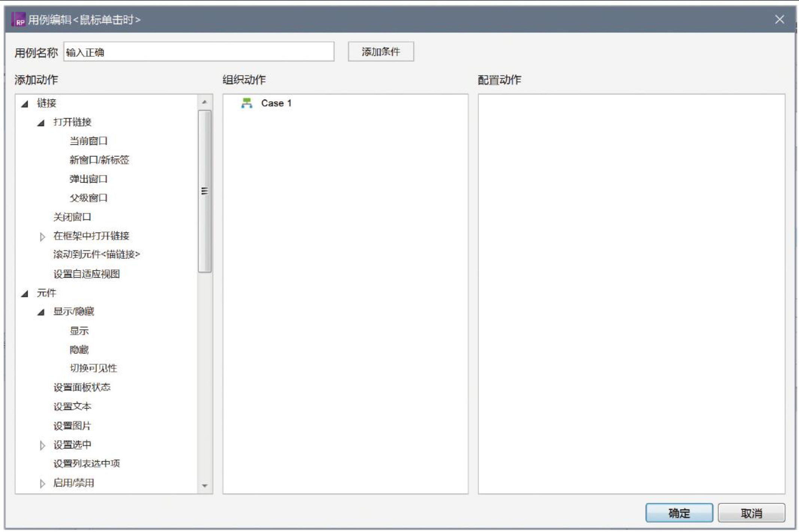Select the 显示 action
This screenshot has width=799, height=532.
coord(79,331)
